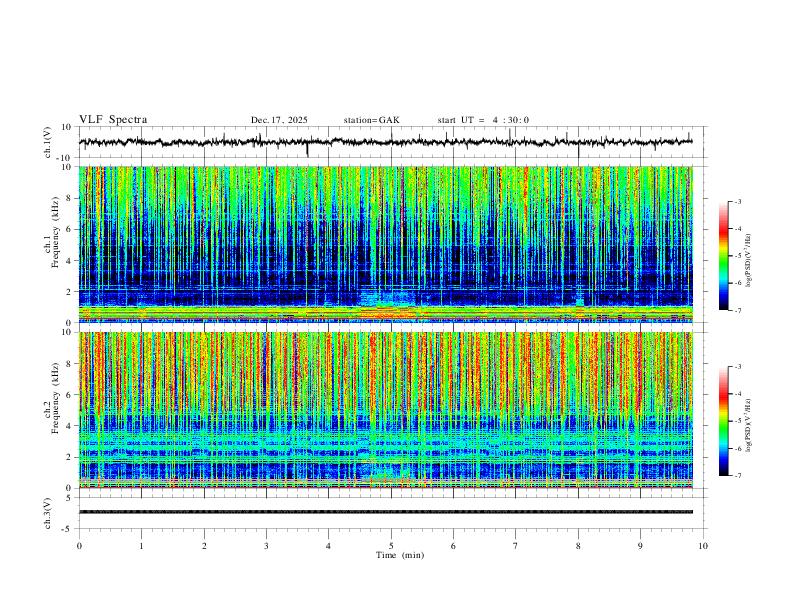Click the 'station=GAK' label
Image resolution: width=792 pixels, height=612 pixels.
tap(372, 120)
